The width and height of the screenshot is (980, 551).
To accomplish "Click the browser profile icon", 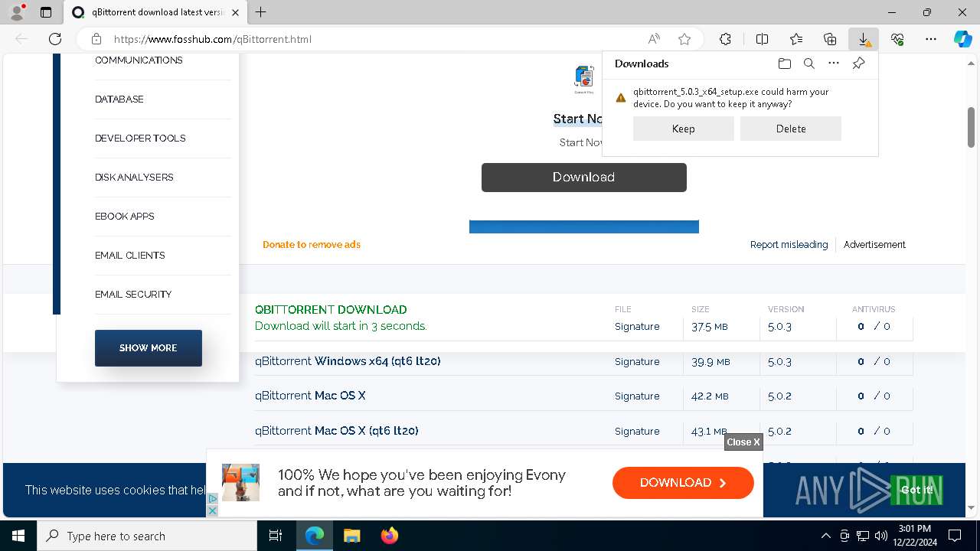I will [x=18, y=12].
